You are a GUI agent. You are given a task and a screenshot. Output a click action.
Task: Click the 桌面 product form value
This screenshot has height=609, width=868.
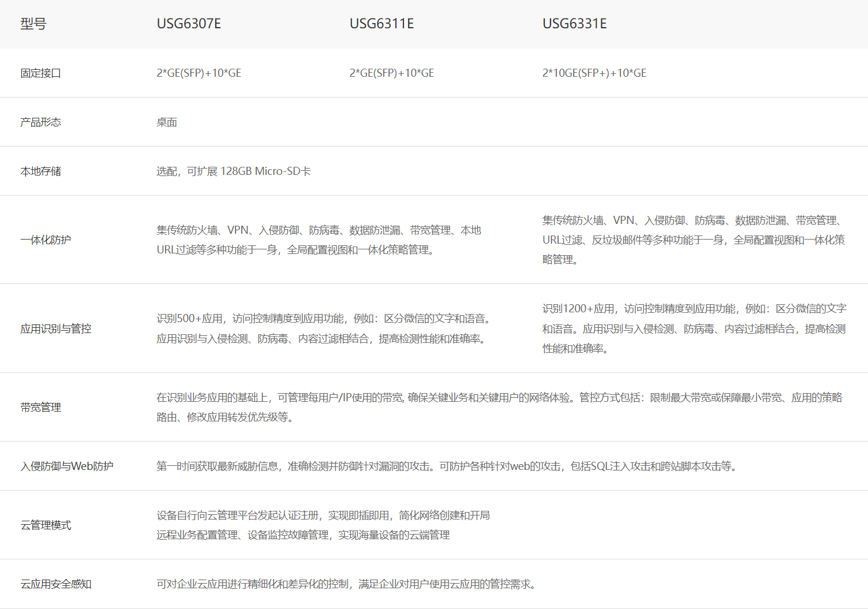(167, 122)
